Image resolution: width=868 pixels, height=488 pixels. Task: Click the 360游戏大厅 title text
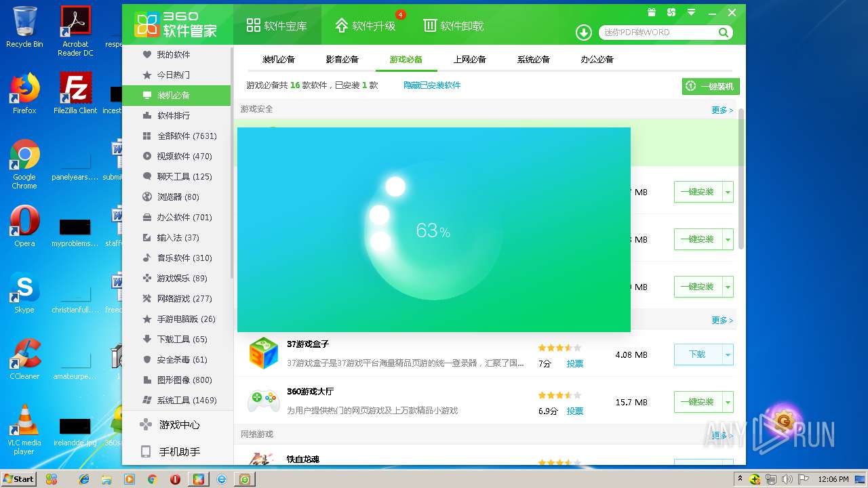pyautogui.click(x=310, y=392)
